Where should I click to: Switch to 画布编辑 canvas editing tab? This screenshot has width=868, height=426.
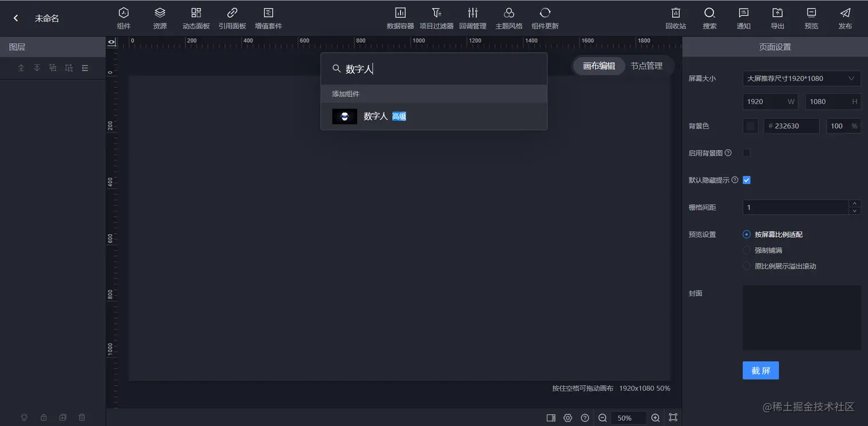(x=599, y=66)
